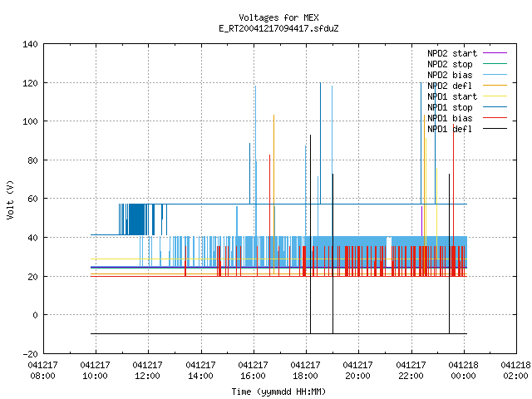
Task: Click the 041217 10:00 time tick label
Action: tap(96, 371)
